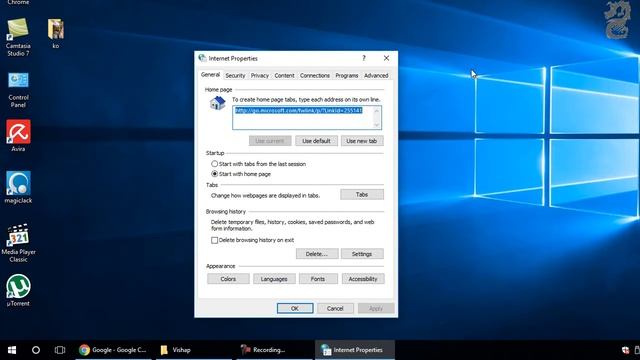Open the Accessibility button
The image size is (640, 360).
pyautogui.click(x=363, y=279)
